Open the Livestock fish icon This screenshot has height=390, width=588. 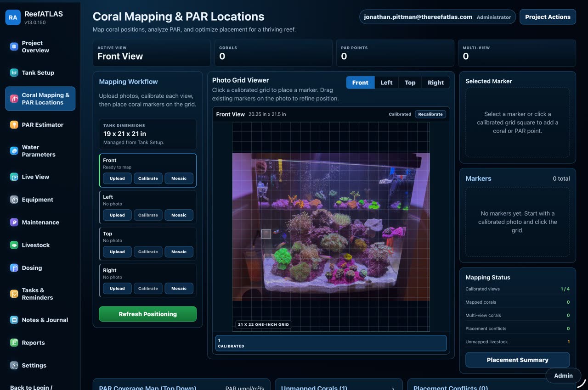pos(14,245)
